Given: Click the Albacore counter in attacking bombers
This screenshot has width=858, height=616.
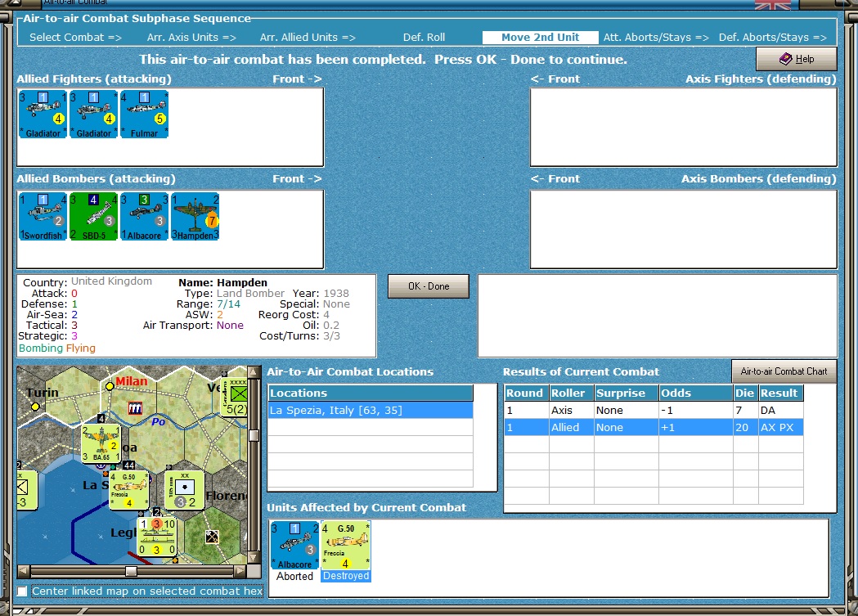Looking at the screenshot, I should pos(145,217).
